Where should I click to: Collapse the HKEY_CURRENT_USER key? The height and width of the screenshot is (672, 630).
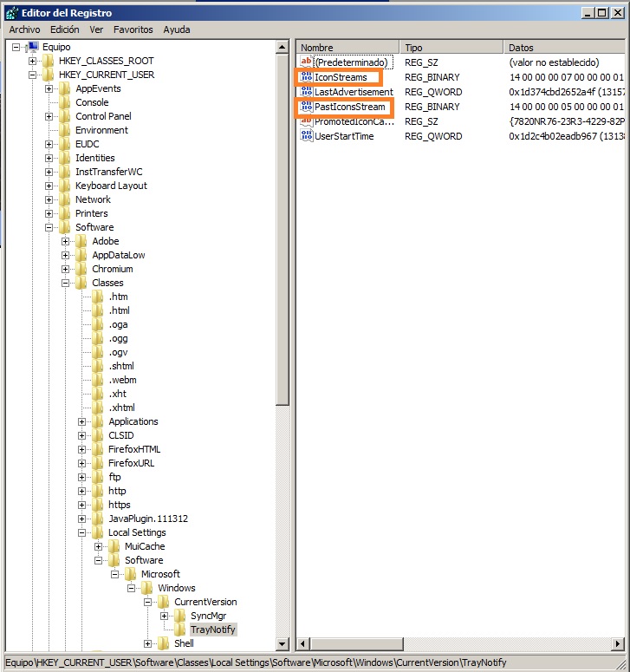[x=33, y=75]
